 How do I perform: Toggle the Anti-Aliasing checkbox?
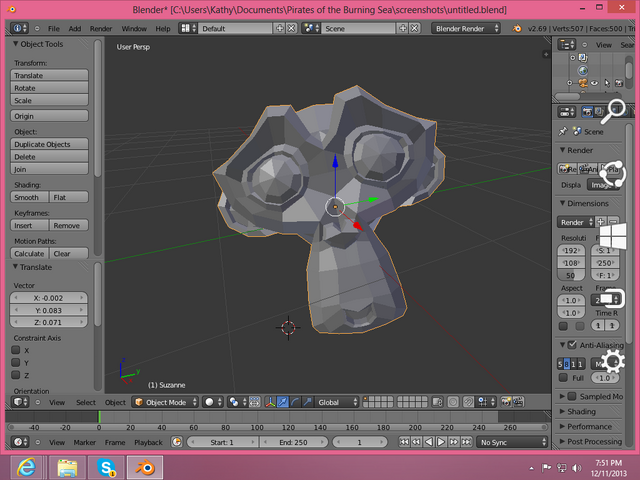coord(572,344)
